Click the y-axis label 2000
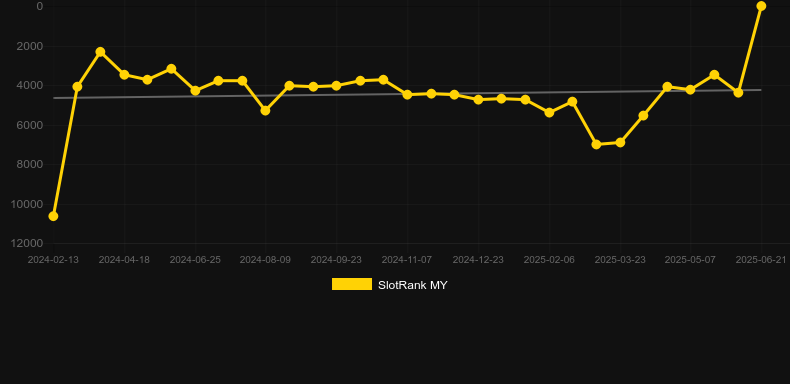Screen dimensions: 790x384 tap(30, 46)
